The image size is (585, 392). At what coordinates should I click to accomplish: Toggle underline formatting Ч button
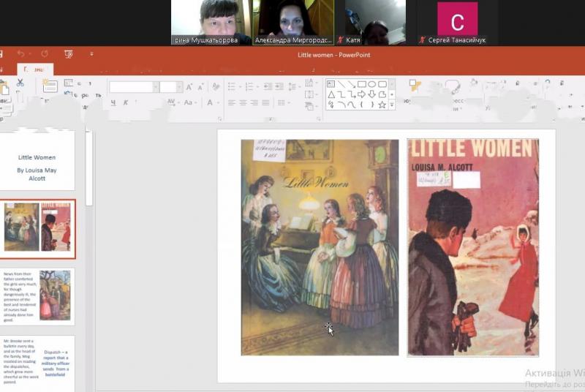point(113,102)
